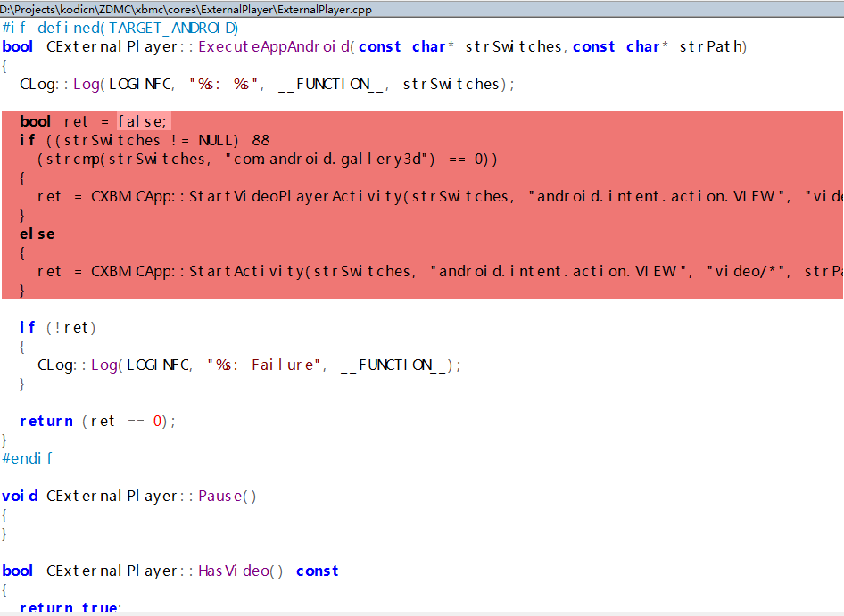Screen dimensions: 844x616
Task: Click the first CLog::Log call with strSwitches
Action: point(266,84)
